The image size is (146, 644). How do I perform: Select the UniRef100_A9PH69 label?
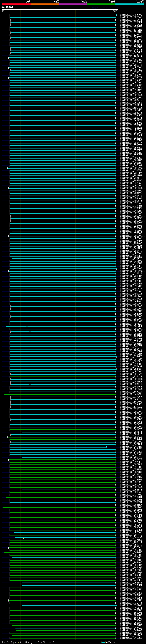[x=131, y=321]
